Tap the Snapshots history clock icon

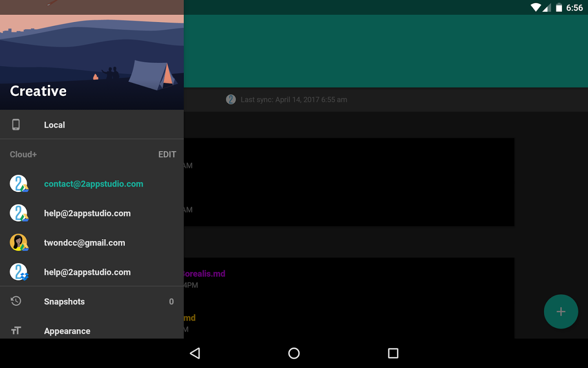(x=16, y=301)
